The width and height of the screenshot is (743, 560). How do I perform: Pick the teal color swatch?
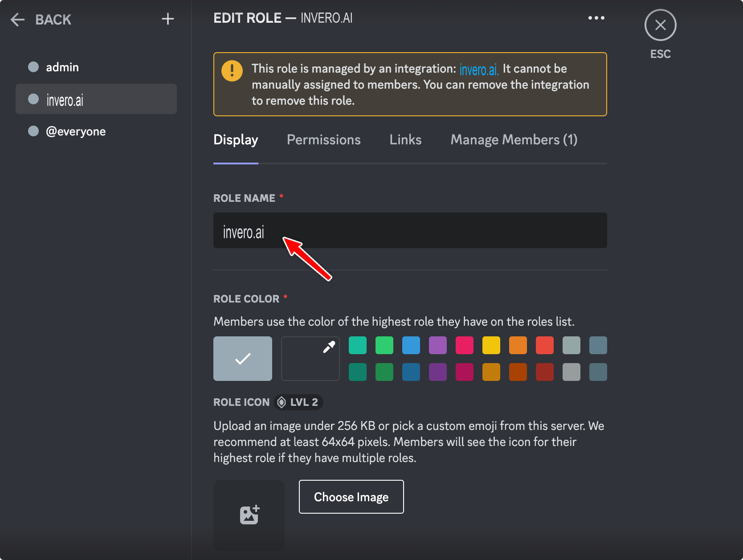coord(358,345)
